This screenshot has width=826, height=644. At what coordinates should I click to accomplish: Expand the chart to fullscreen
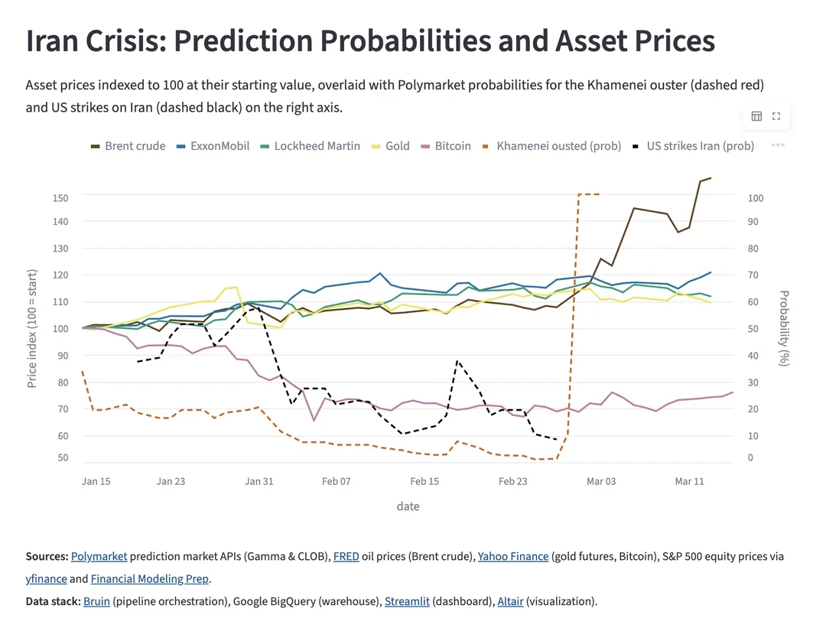point(776,116)
